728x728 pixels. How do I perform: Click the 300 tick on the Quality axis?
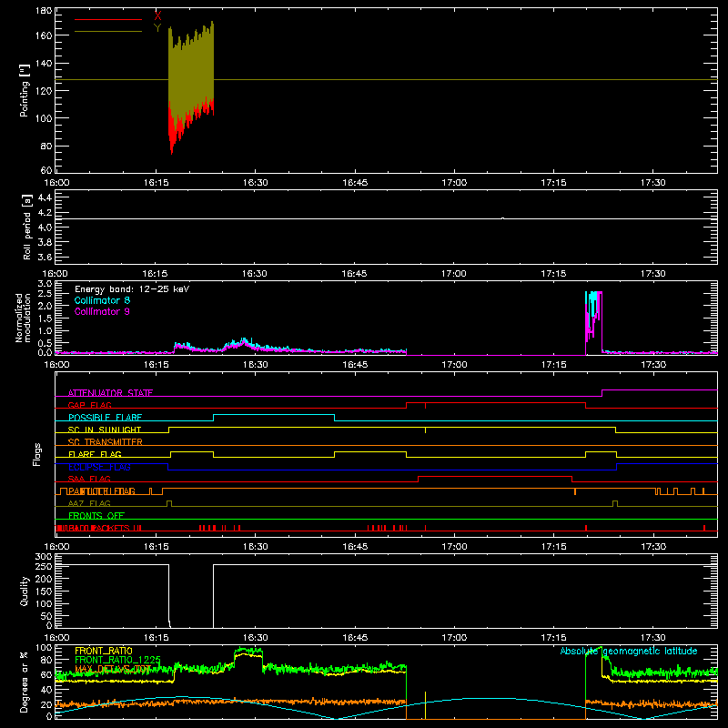click(44, 557)
